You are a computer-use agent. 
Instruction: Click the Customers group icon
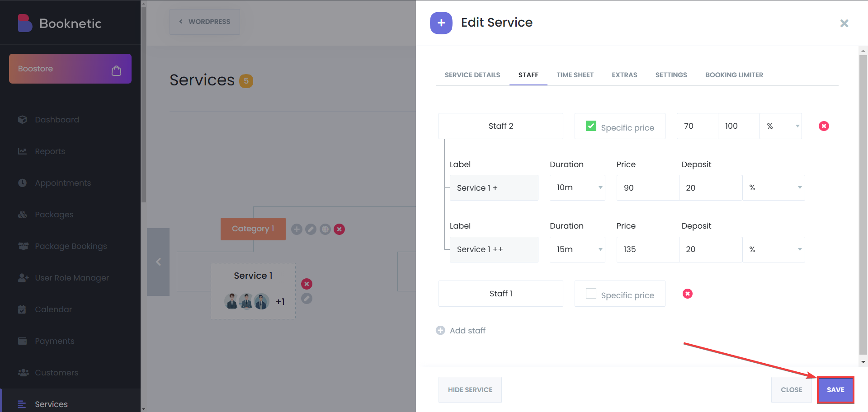(x=23, y=373)
